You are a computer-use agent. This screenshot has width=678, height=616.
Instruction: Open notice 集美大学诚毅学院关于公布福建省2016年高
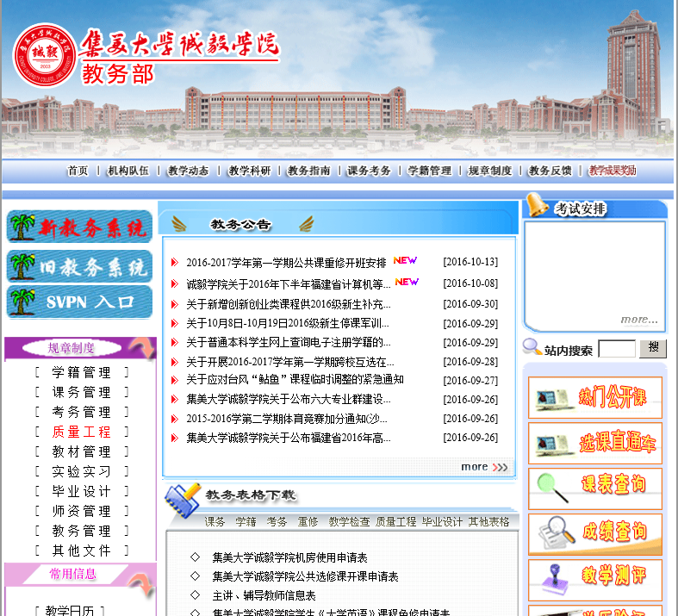pos(289,438)
